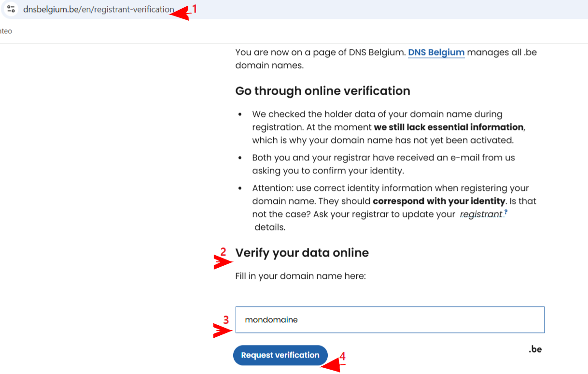The width and height of the screenshot is (588, 374).
Task: Click the Fill in your domain name label
Action: tap(300, 276)
